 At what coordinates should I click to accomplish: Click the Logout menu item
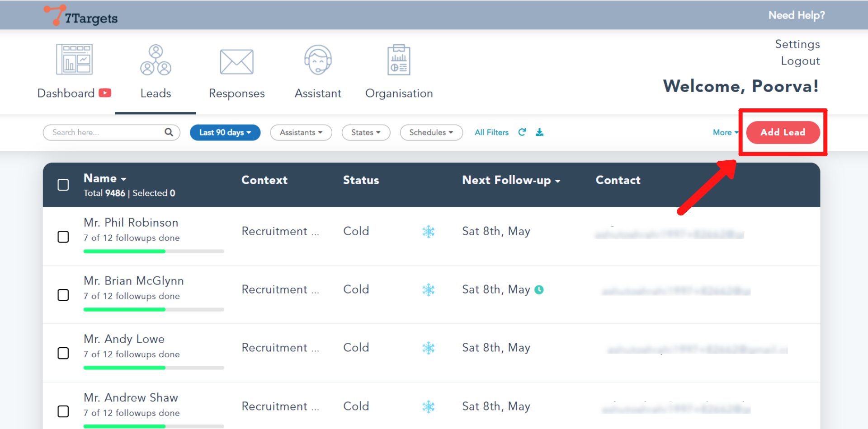[800, 61]
